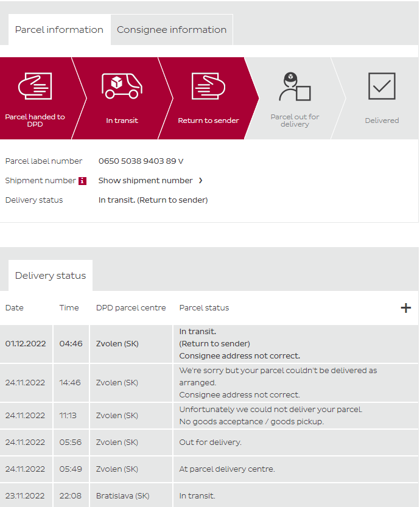Select the Parcel information tab
The height and width of the screenshot is (507, 420).
coord(59,30)
